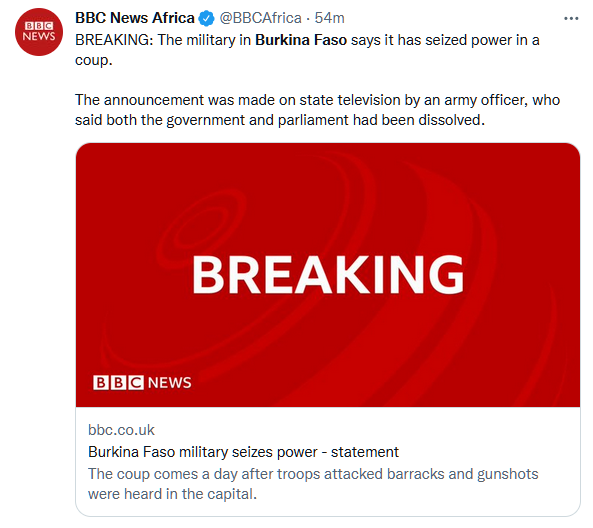The height and width of the screenshot is (528, 593).
Task: Open the BBC News Africa display name
Action: [135, 18]
